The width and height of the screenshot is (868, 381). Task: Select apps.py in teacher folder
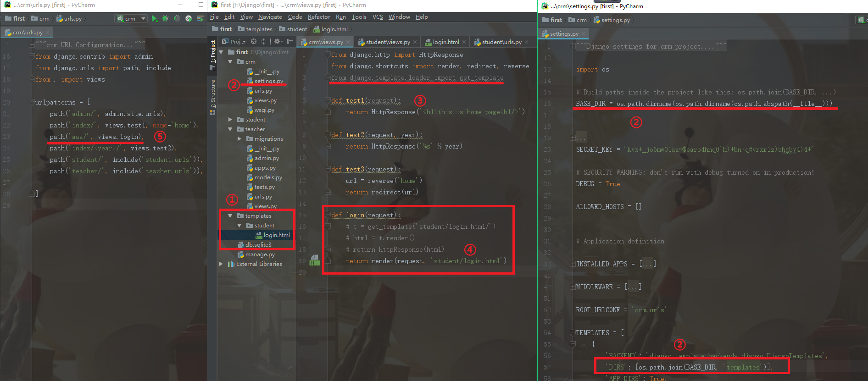261,168
